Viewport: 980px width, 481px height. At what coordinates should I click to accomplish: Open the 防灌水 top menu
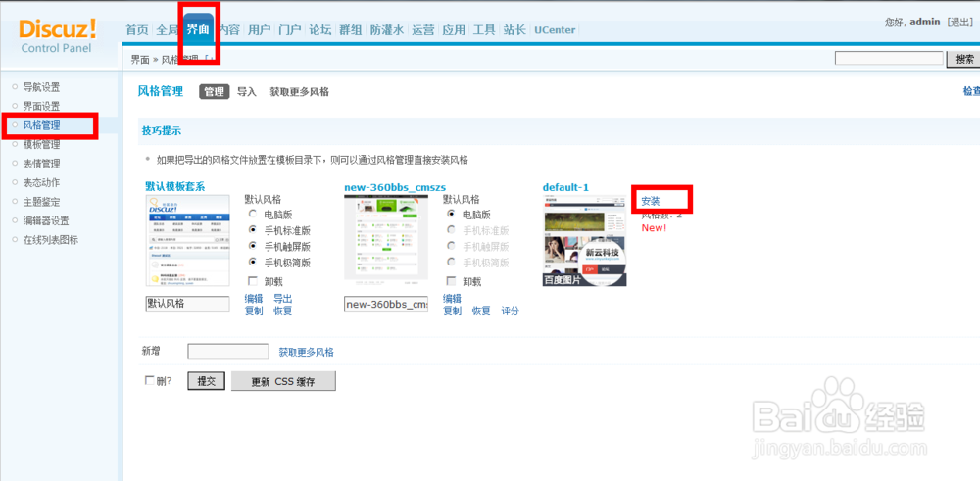387,30
